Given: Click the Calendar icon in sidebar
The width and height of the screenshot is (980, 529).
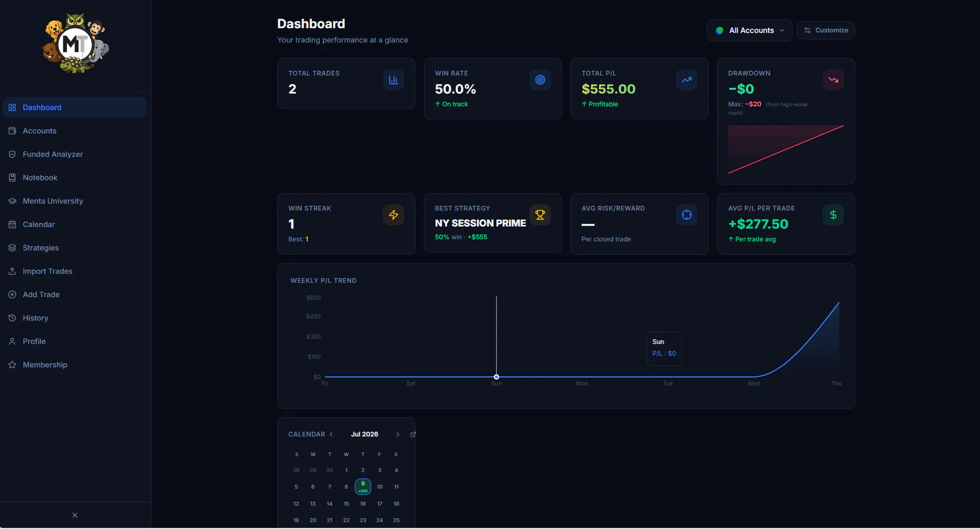Looking at the screenshot, I should click(12, 224).
